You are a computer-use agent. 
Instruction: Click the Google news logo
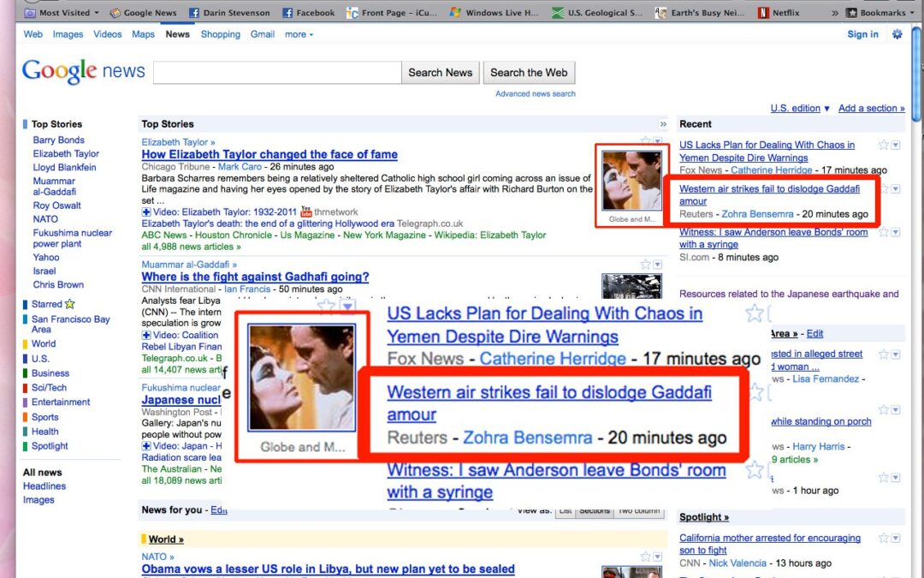[83, 71]
